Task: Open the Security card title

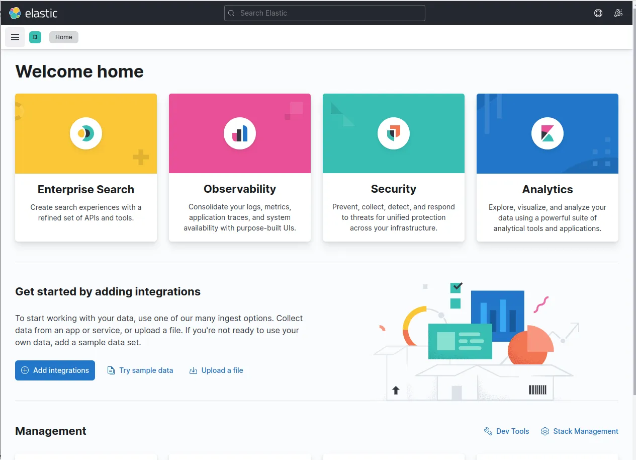Action: (393, 189)
